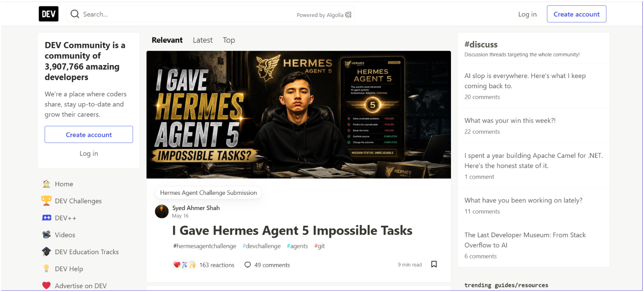
Task: Open the Syed Ahmer Shah author name
Action: 196,208
